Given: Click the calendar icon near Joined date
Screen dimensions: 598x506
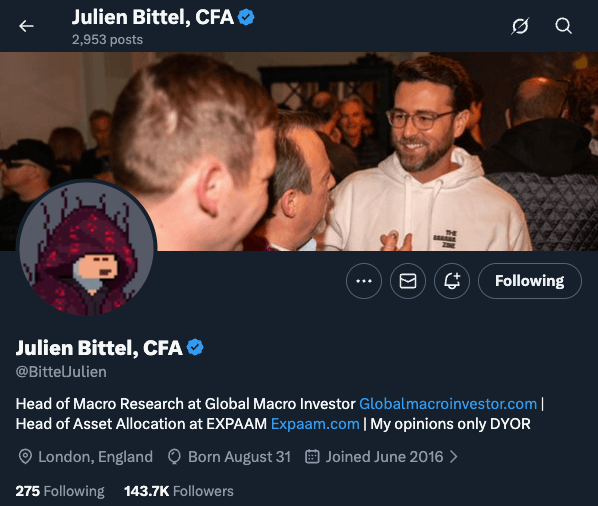Looking at the screenshot, I should [312, 457].
